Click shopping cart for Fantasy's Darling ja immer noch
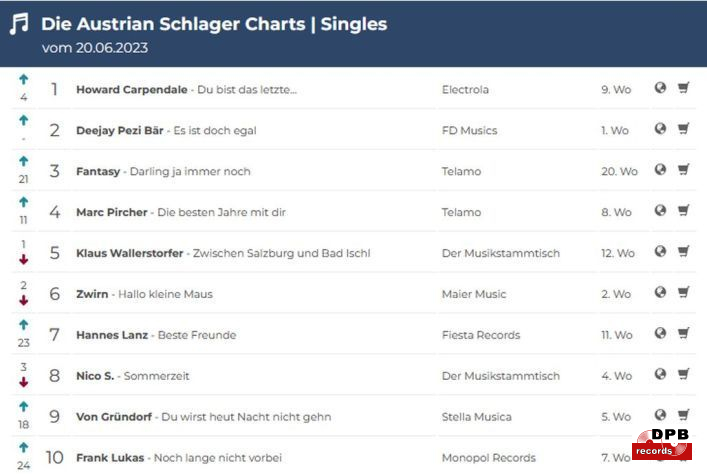 click(x=683, y=170)
